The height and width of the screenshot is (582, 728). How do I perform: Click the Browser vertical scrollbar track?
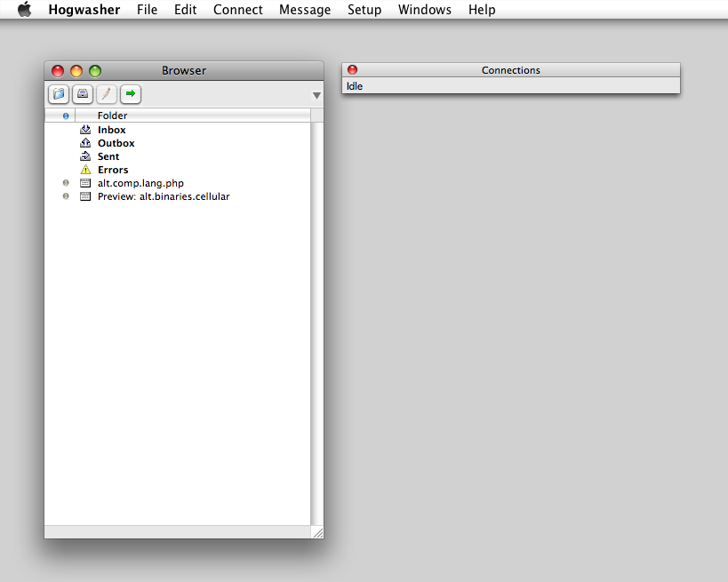click(x=316, y=323)
